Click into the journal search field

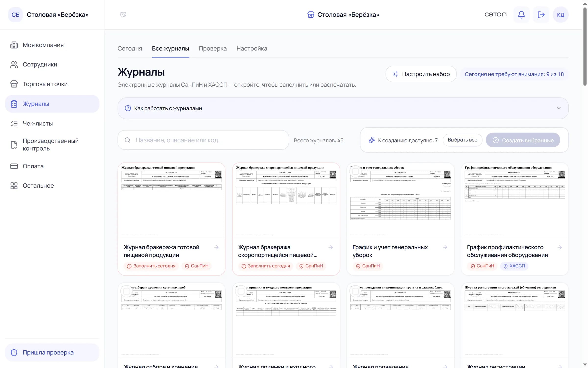tap(203, 140)
